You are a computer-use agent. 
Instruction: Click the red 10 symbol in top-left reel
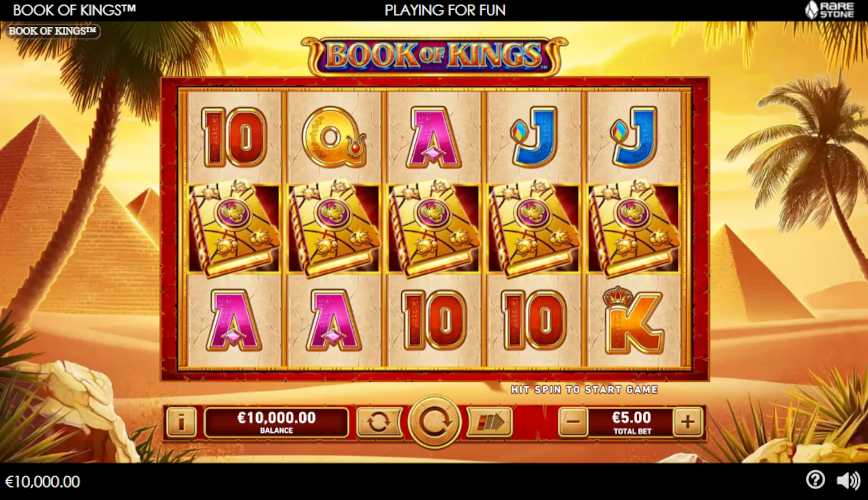click(234, 137)
